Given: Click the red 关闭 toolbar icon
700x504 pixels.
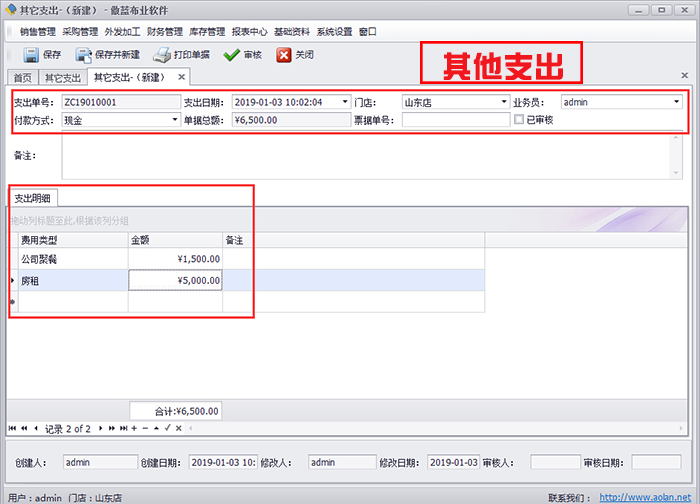Looking at the screenshot, I should click(x=284, y=55).
